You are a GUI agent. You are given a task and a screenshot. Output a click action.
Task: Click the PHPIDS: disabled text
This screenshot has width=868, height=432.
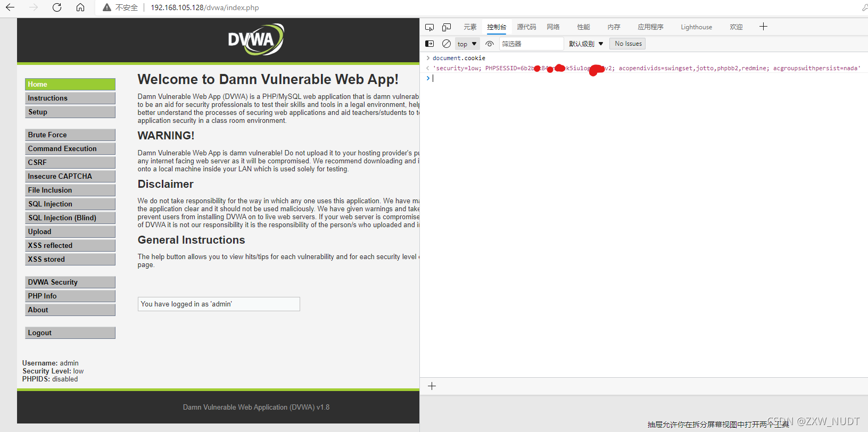pos(50,379)
